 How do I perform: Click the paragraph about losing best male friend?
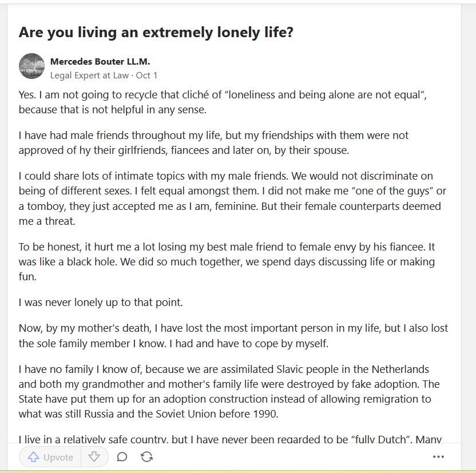(x=227, y=261)
